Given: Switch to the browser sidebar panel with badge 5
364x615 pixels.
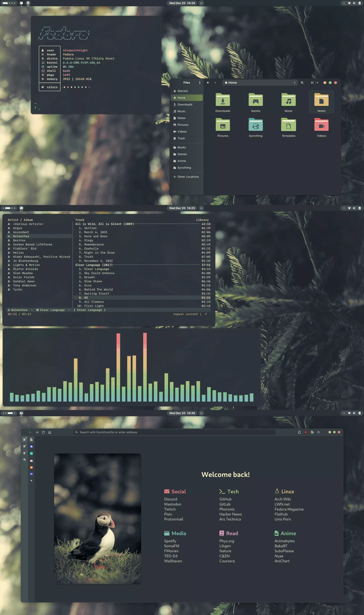Looking at the screenshot, I should click(25, 453).
